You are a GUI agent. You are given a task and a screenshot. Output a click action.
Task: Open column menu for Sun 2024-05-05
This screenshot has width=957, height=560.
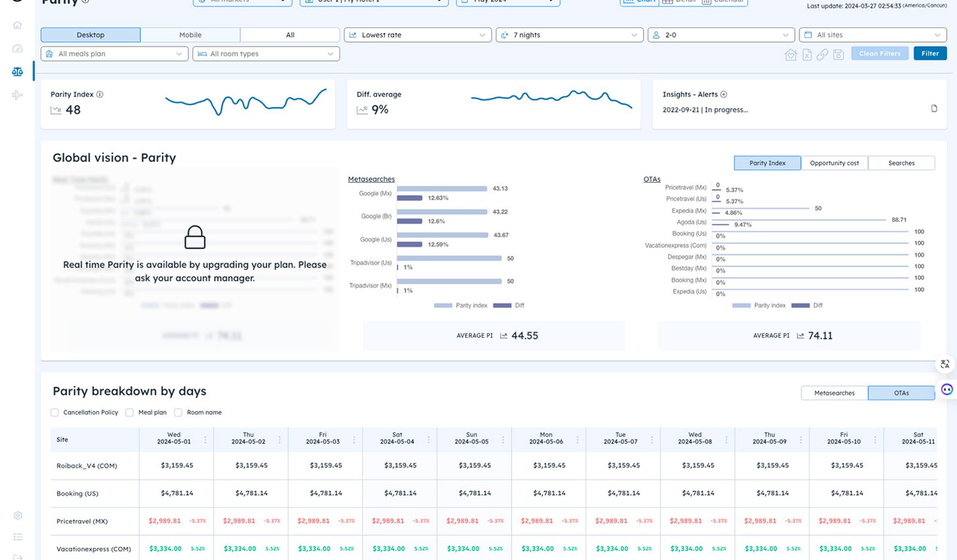point(503,439)
